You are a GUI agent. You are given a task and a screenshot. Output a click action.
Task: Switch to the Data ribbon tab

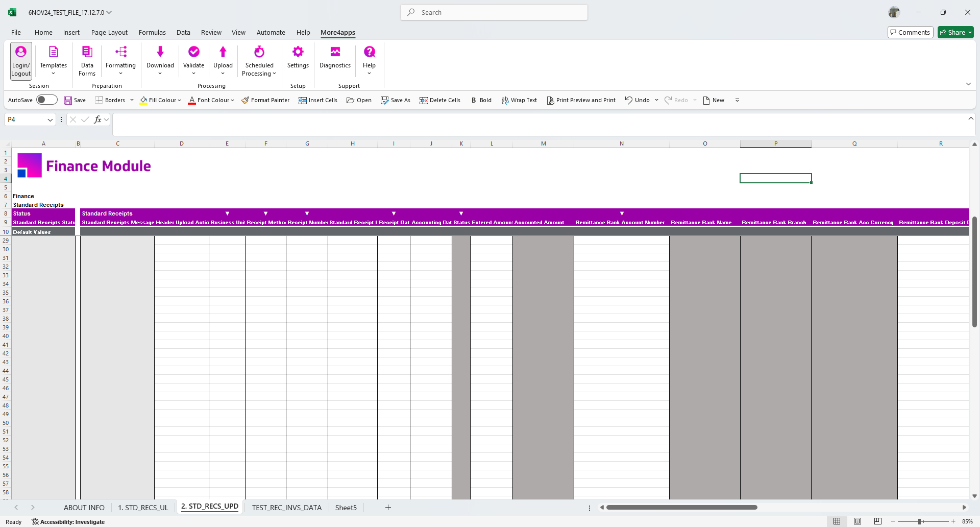[183, 32]
